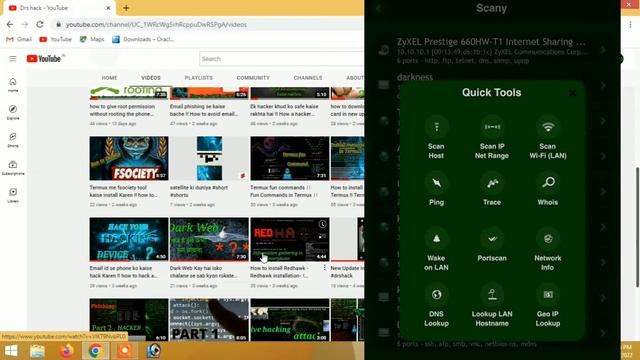Switch to the ABOUT channel tab
Image resolution: width=640 pixels, height=360 pixels.
click(355, 78)
